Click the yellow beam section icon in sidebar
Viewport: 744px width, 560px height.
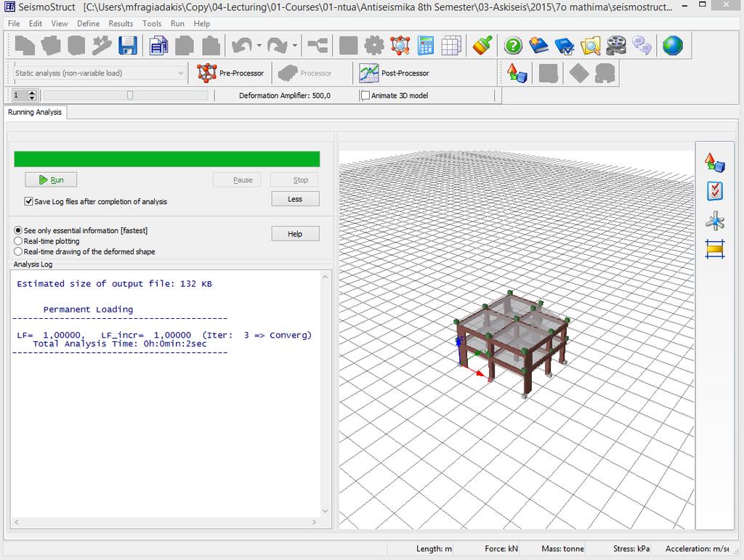pyautogui.click(x=715, y=249)
